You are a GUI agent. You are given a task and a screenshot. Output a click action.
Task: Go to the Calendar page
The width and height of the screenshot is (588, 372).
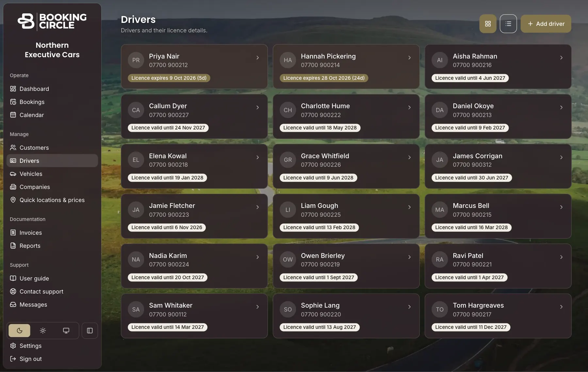tap(52, 115)
